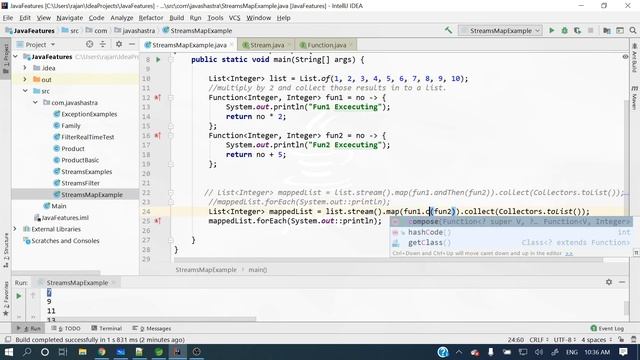
Task: Open indent setting 4 spaces
Action: (x=596, y=340)
